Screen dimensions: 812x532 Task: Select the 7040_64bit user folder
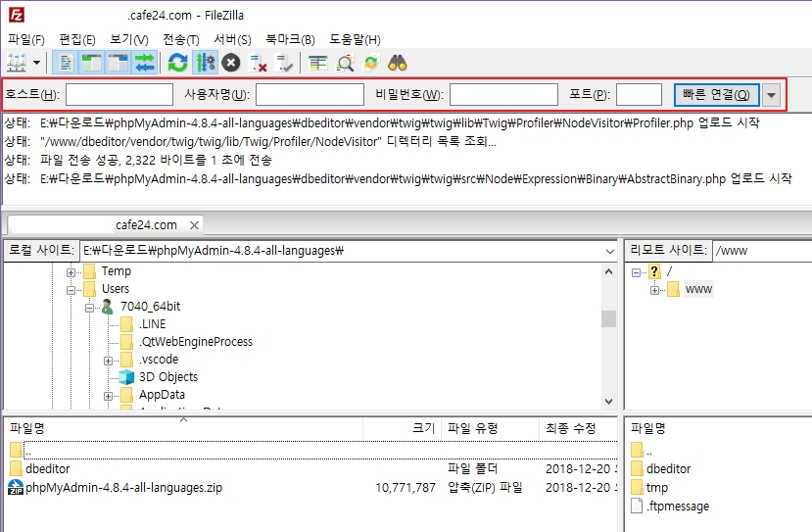(150, 306)
